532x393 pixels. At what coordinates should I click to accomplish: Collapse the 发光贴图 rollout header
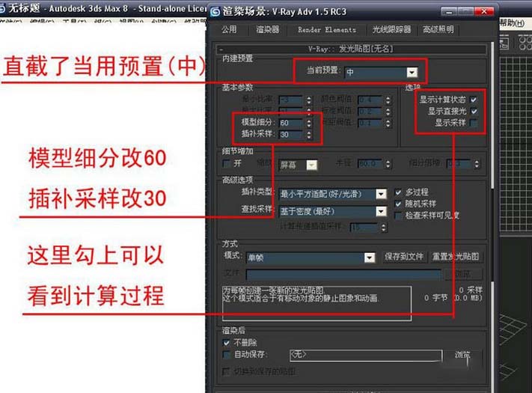point(351,49)
